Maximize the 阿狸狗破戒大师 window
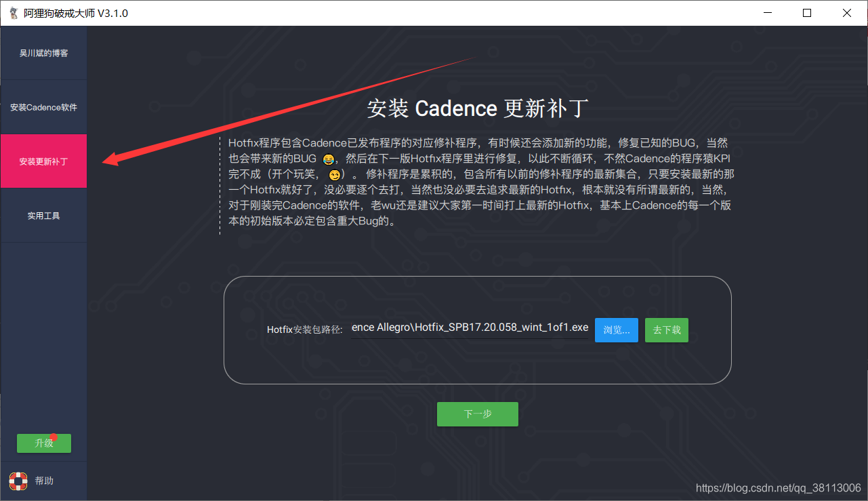 tap(807, 13)
